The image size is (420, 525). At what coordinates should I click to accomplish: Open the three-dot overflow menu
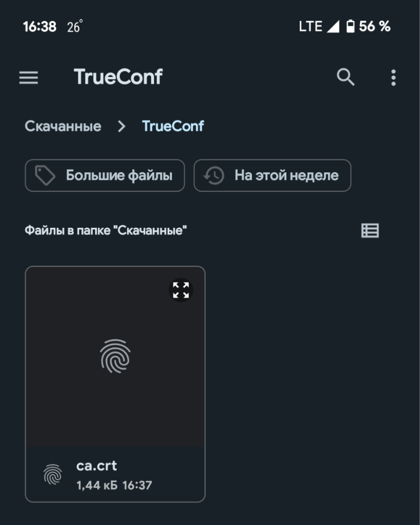[393, 78]
